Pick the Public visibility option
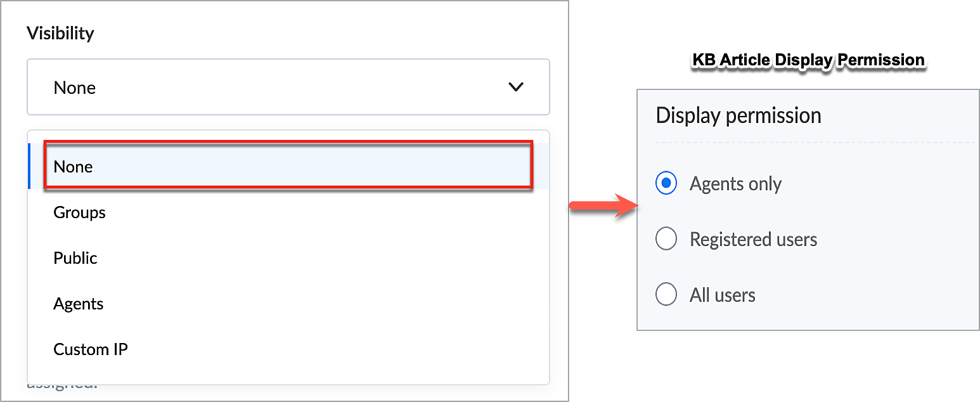This screenshot has height=402, width=980. (x=75, y=258)
